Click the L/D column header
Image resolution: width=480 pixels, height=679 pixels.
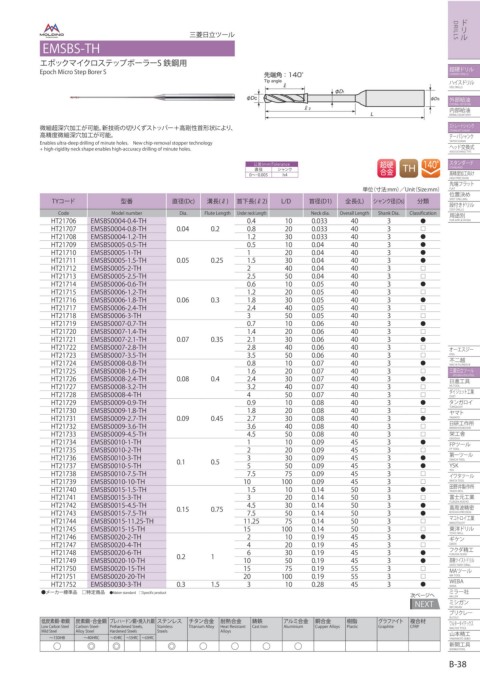click(285, 201)
